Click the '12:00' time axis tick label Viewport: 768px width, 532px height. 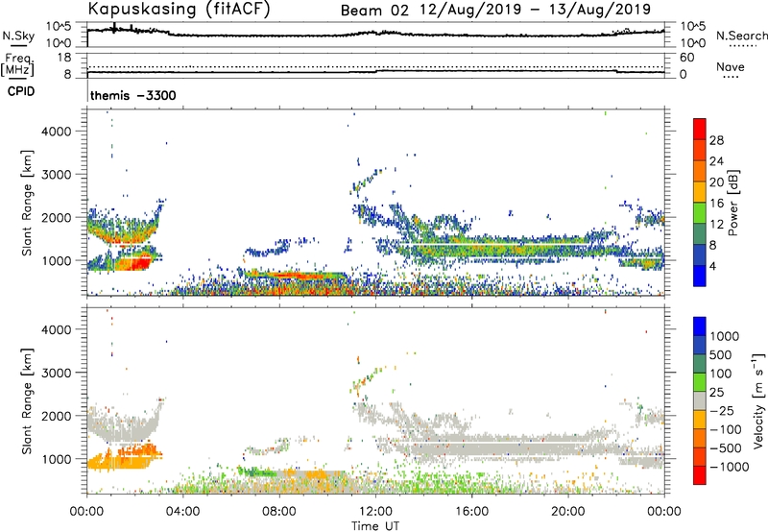375,512
